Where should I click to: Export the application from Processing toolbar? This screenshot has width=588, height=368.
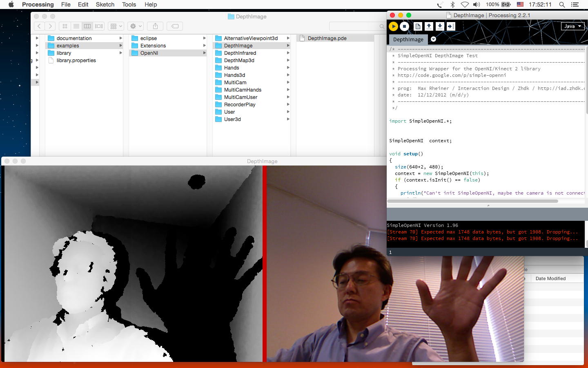451,26
